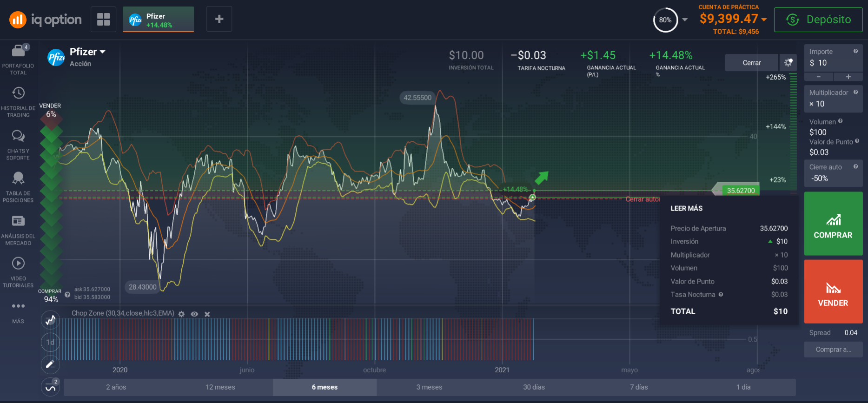Screen dimensions: 868x403
Task: Click the green profit scale bar
Action: [x=793, y=132]
